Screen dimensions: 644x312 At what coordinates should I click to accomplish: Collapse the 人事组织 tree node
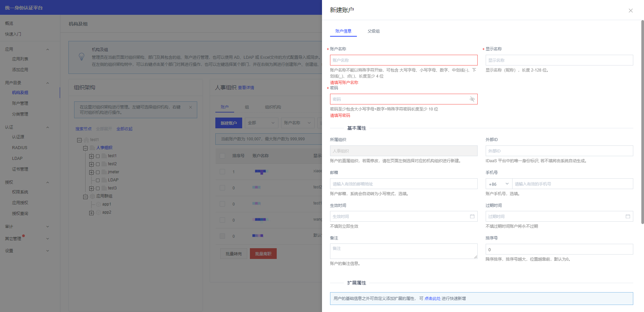(86, 148)
